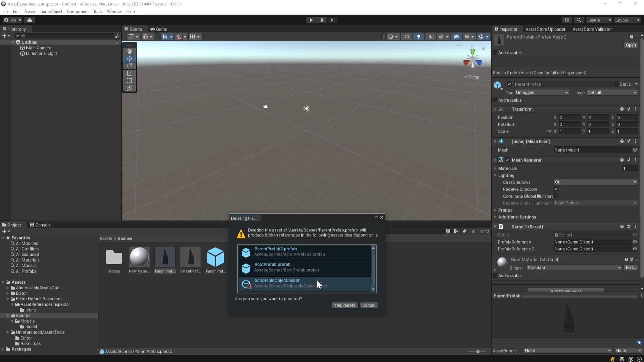This screenshot has height=362, width=644.
Task: Toggle scene lighting bulb icon
Action: click(x=419, y=37)
